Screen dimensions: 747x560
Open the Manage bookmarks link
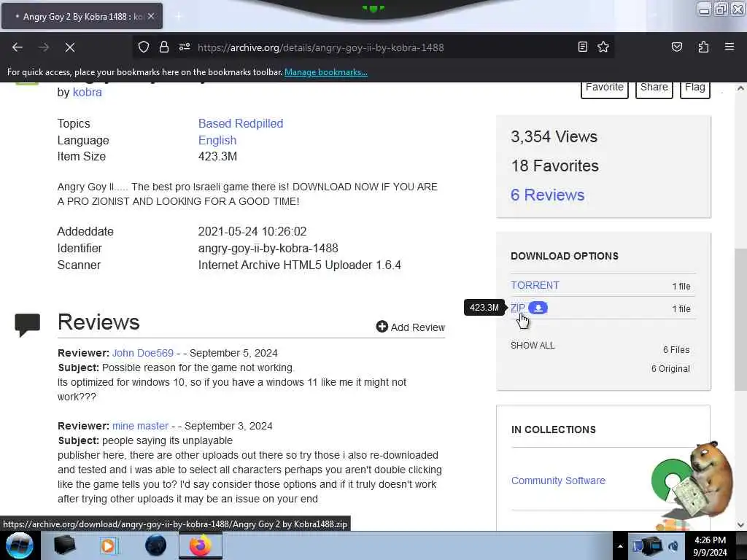pyautogui.click(x=326, y=72)
